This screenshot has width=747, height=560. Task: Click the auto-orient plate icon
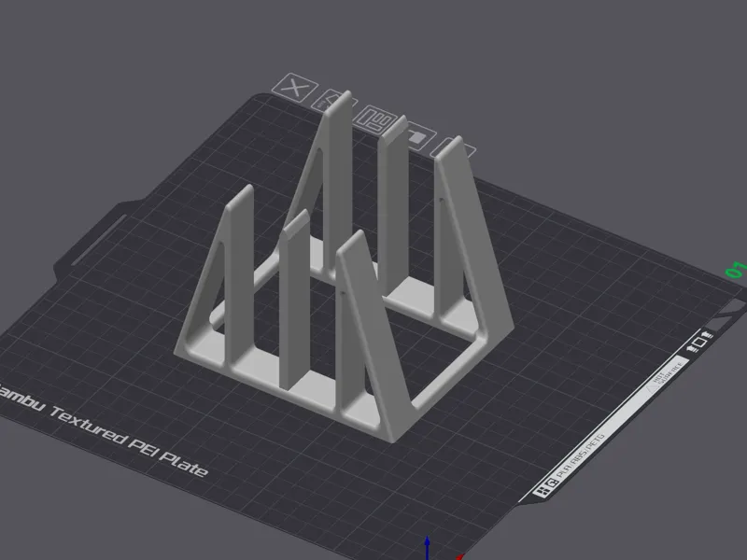[x=333, y=102]
